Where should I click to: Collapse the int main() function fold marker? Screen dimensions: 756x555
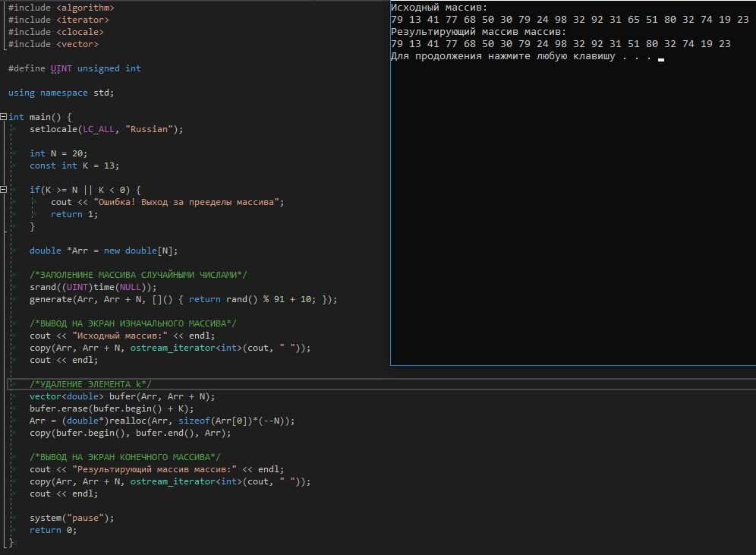(x=4, y=117)
